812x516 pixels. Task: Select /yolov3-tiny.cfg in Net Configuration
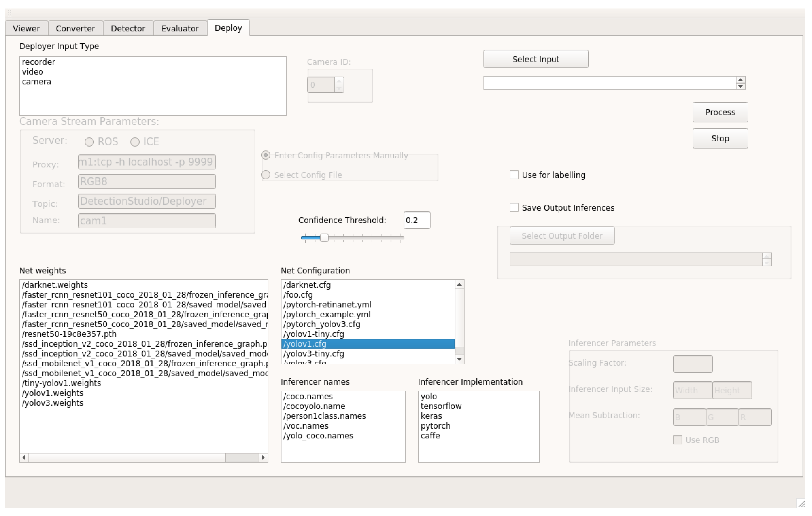314,353
